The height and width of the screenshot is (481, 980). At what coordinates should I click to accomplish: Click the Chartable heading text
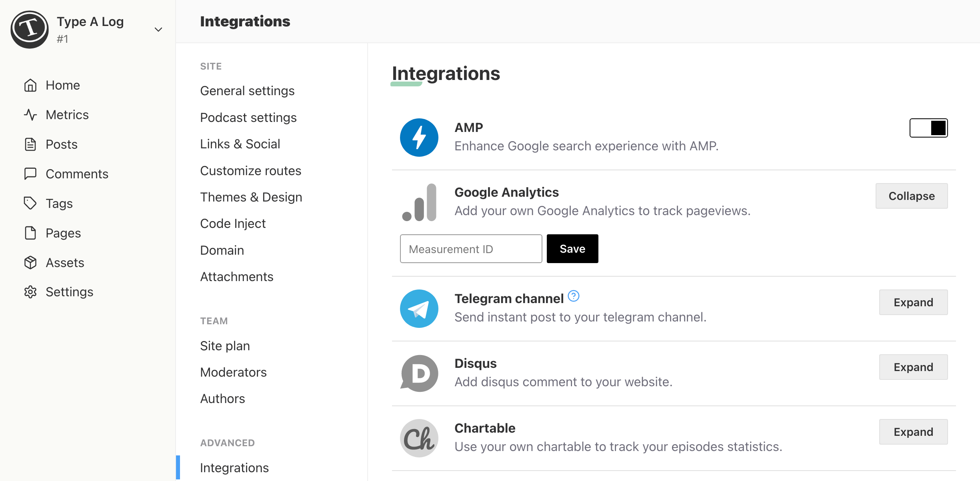click(x=485, y=428)
